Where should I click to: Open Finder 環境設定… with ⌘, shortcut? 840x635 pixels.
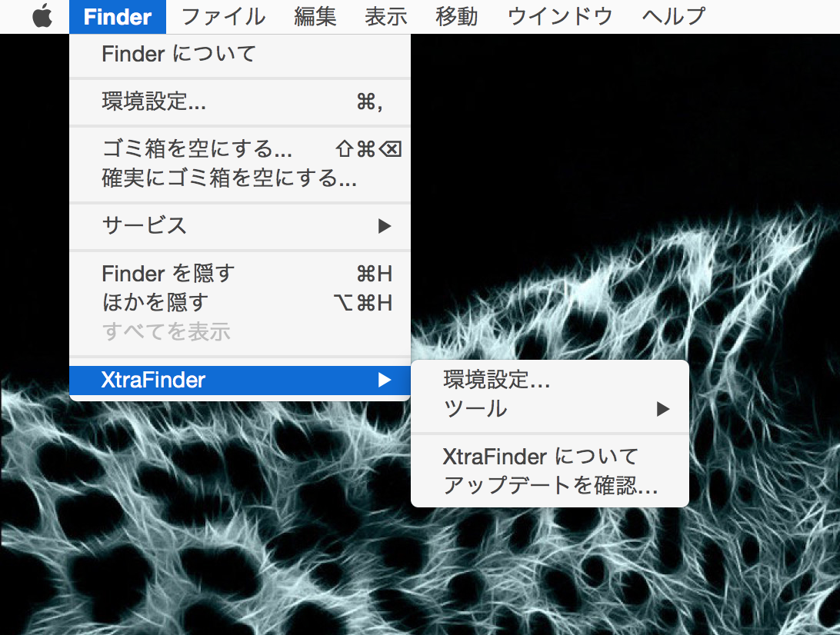tap(240, 101)
